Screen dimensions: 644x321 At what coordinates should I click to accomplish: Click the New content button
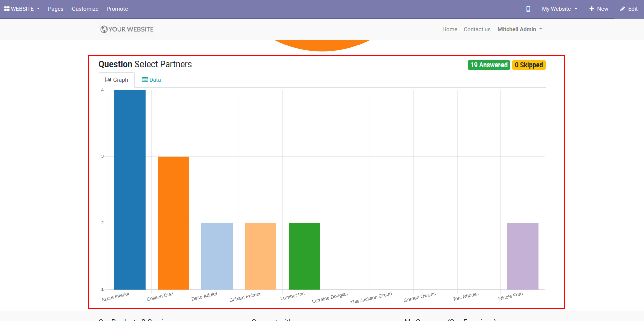click(599, 9)
